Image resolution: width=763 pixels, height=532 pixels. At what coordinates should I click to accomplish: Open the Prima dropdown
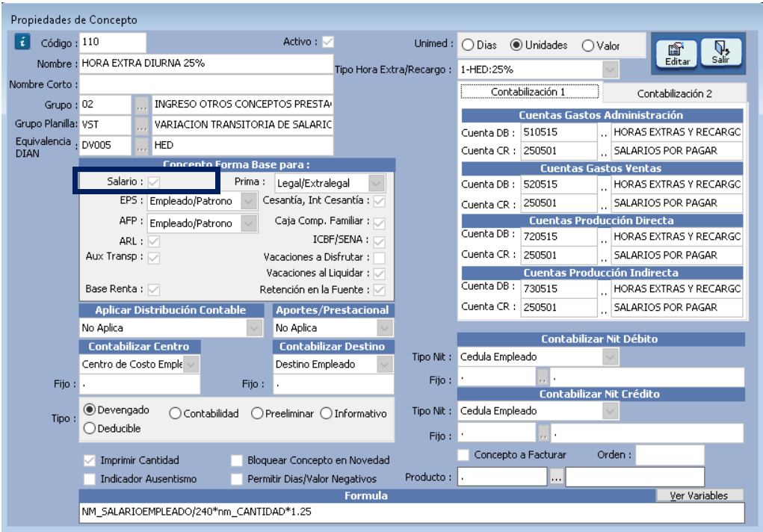pos(376,183)
